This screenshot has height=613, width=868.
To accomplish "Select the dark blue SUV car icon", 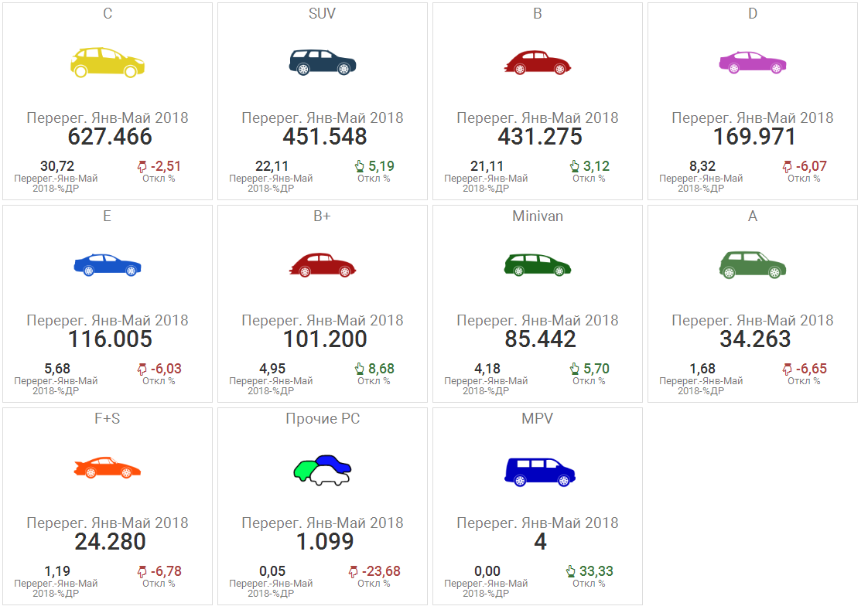I will [323, 63].
